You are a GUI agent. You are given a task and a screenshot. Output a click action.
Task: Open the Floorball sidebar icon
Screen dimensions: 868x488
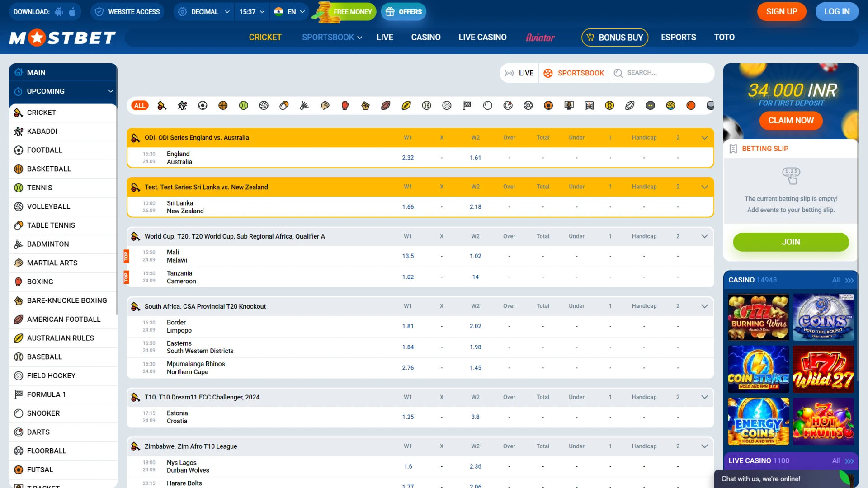(x=19, y=451)
